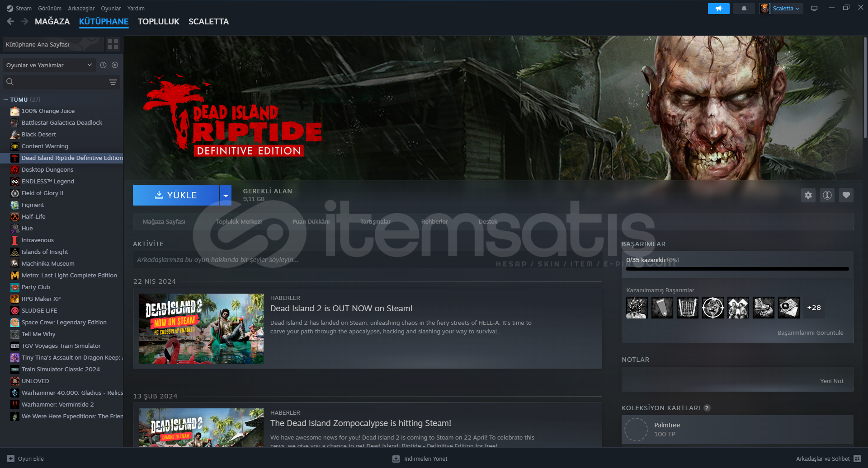This screenshot has width=868, height=468.
Task: Open the Görünüm menu
Action: click(x=50, y=8)
